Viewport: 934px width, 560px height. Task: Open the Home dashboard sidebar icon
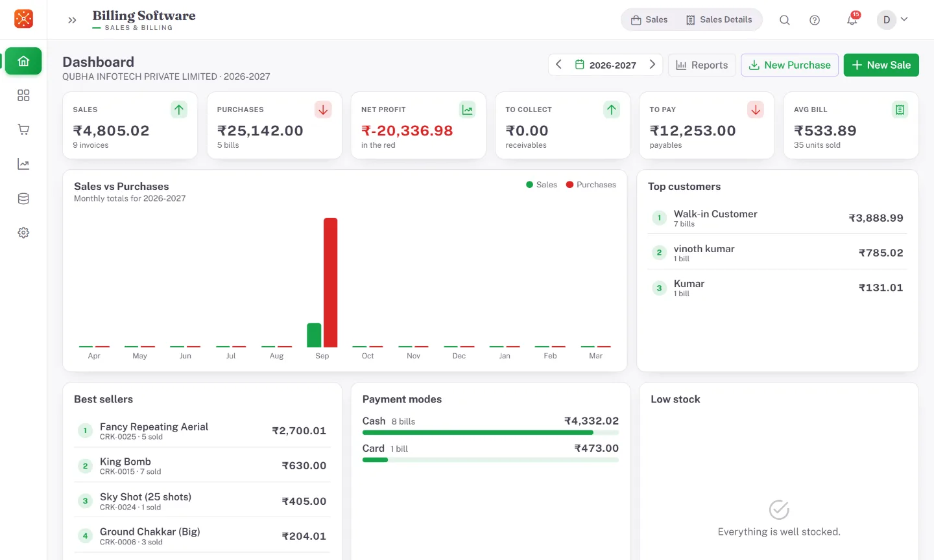click(23, 61)
